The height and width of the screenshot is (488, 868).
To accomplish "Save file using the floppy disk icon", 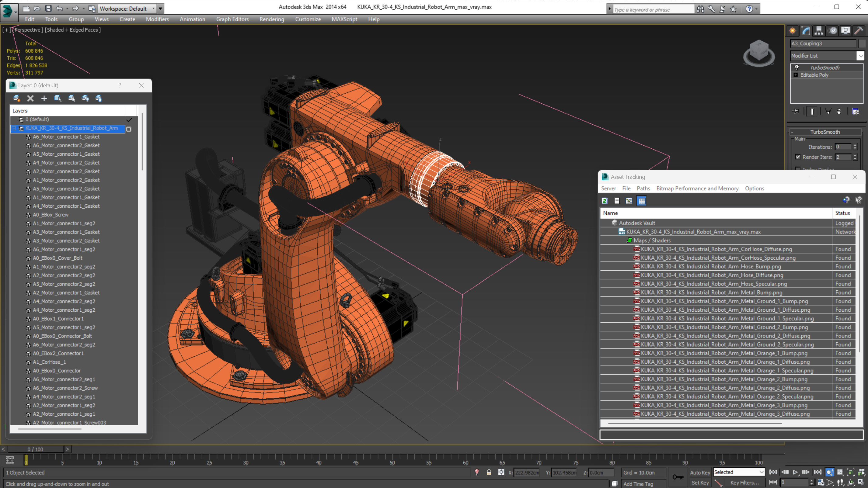I will (x=48, y=9).
